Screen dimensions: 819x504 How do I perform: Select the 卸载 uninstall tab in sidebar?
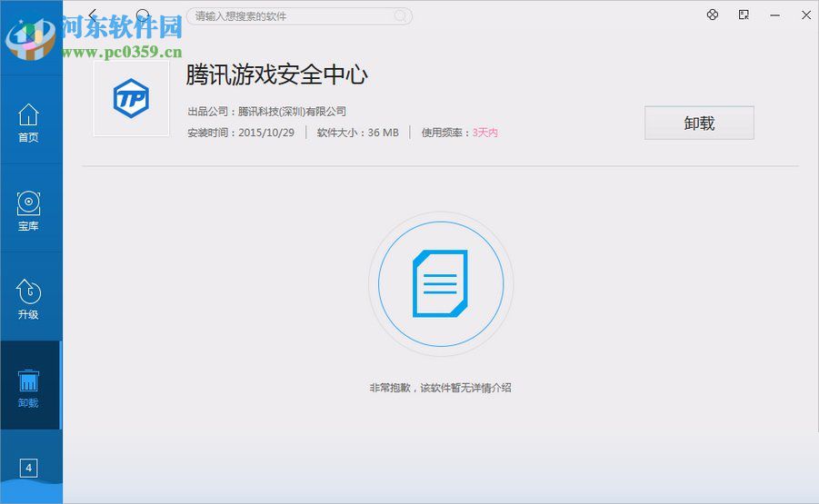30,385
